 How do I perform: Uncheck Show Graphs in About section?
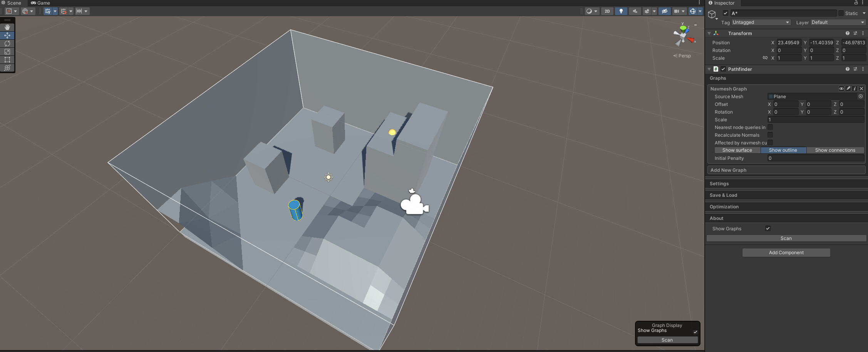tap(767, 228)
